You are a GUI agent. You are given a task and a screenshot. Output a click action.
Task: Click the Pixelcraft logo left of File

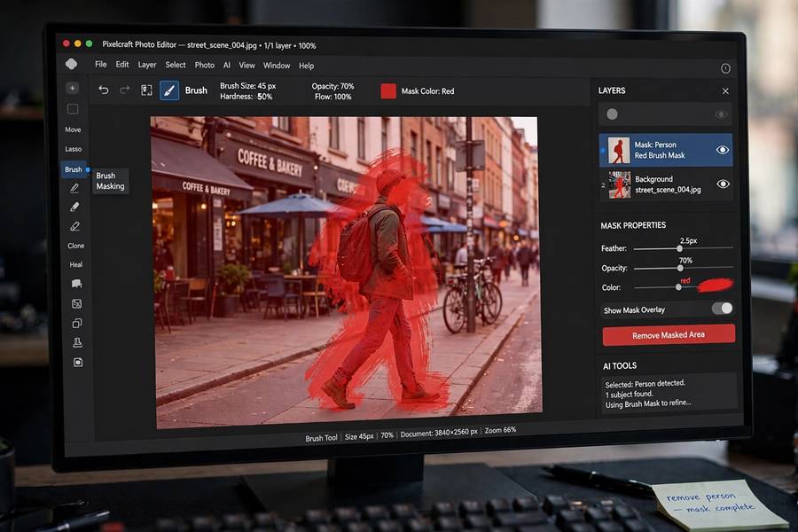click(x=71, y=64)
